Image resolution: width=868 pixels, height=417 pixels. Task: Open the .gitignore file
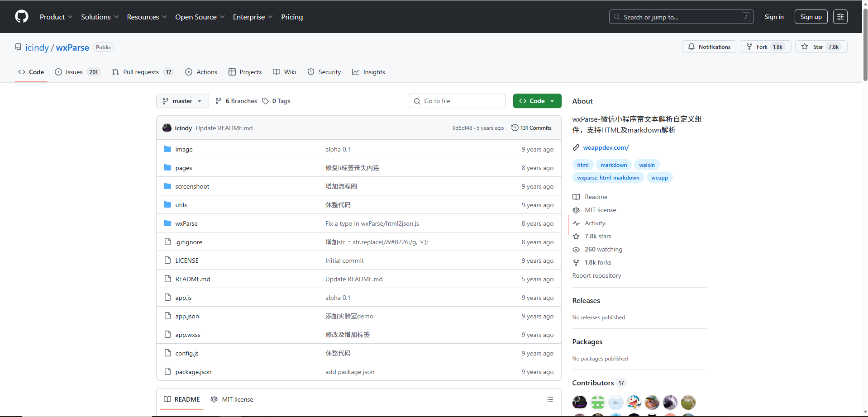[x=189, y=242]
